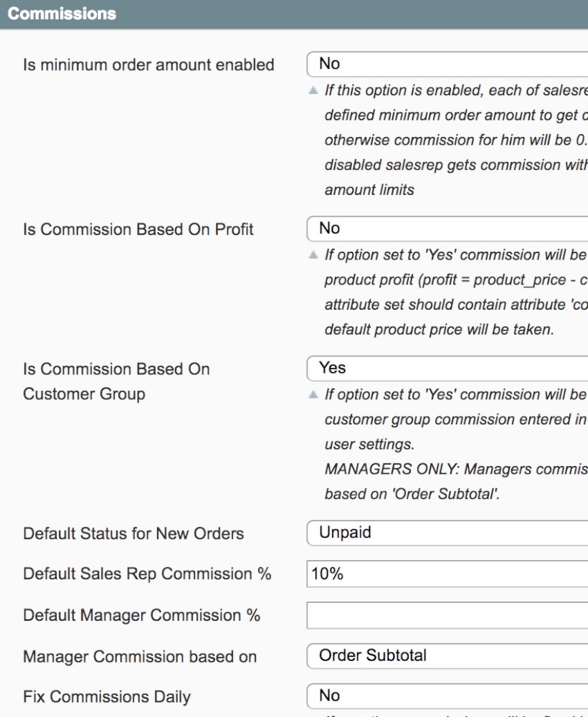Open the Commission Based On Profit dropdown
Viewport: 588px width, 717px height.
(x=447, y=229)
